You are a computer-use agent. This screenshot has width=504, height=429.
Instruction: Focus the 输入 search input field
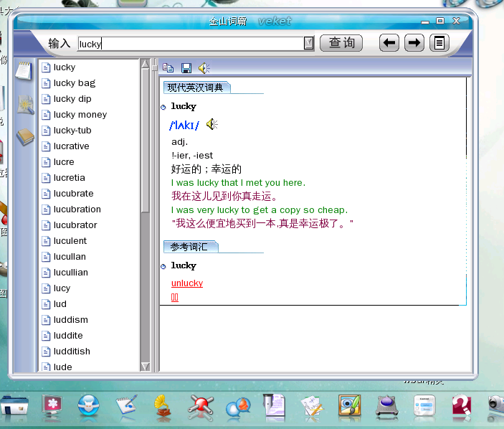pos(191,44)
